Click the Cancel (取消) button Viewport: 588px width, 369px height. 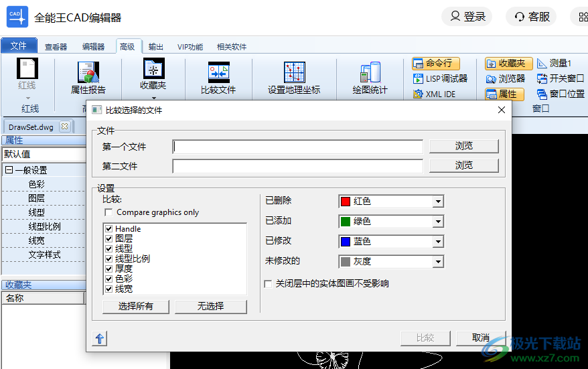(x=481, y=338)
